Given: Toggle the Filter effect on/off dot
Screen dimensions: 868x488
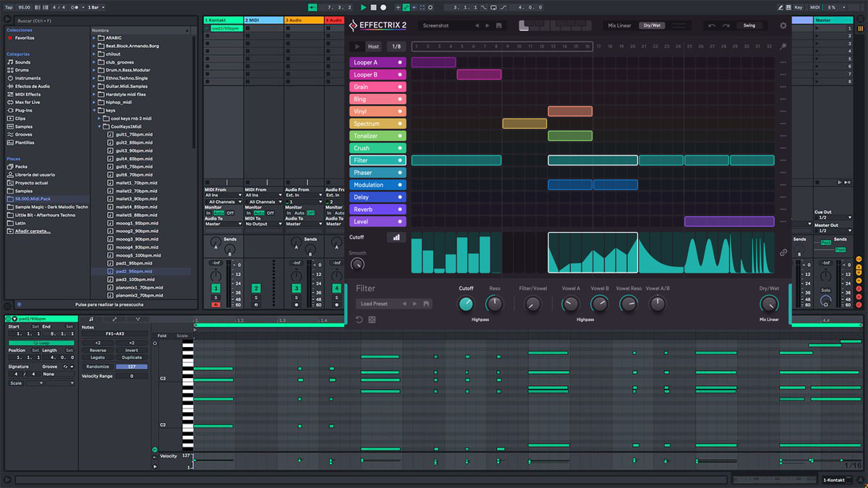Looking at the screenshot, I should [400, 160].
